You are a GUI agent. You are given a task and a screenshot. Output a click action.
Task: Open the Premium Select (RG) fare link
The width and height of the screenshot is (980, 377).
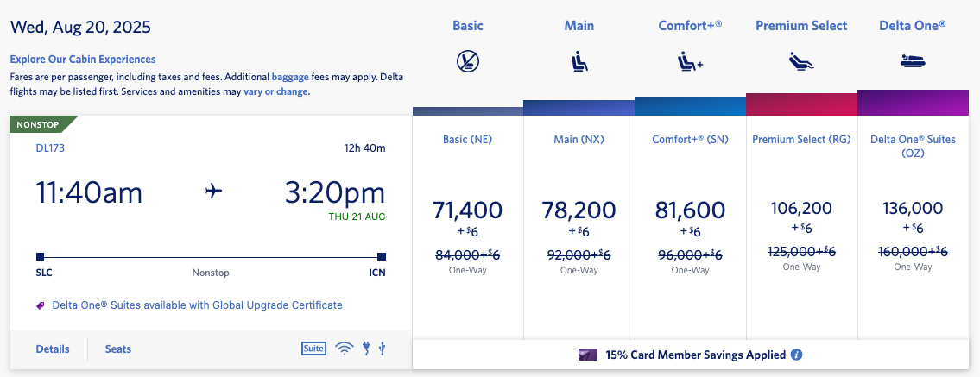coord(801,139)
